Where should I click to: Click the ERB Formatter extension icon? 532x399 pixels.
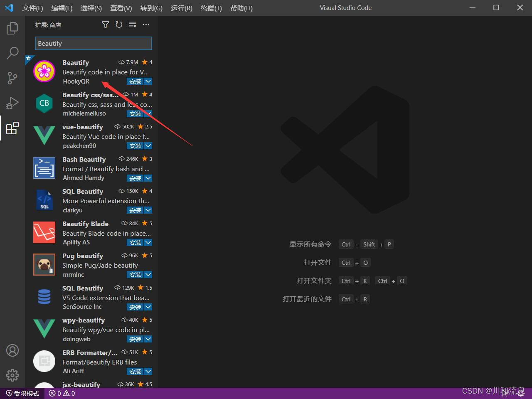click(x=44, y=361)
